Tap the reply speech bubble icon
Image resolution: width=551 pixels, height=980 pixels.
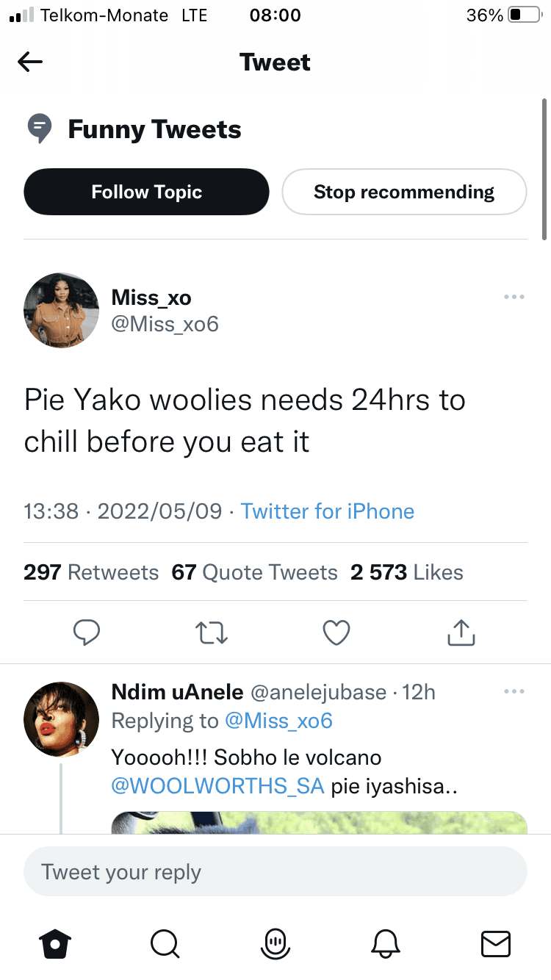coord(87,632)
